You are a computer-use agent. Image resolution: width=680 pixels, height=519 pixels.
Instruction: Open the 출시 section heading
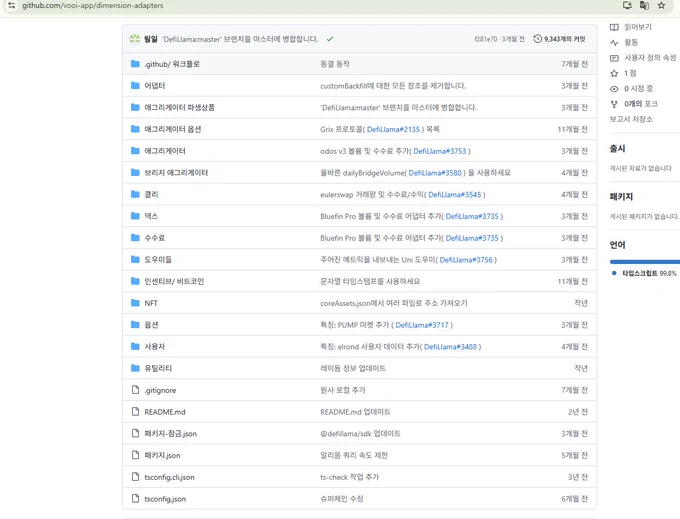(618, 148)
